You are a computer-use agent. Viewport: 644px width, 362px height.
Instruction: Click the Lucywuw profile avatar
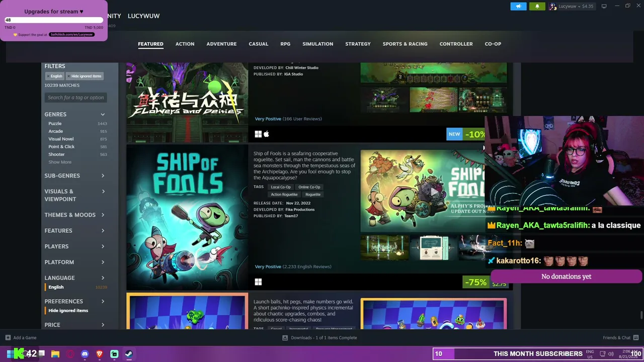pyautogui.click(x=553, y=6)
